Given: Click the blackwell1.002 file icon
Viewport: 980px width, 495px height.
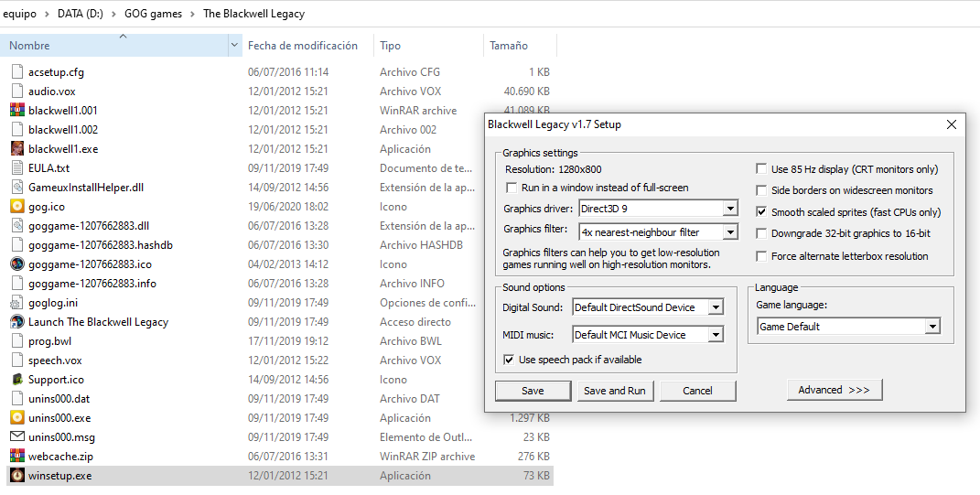Looking at the screenshot, I should (x=16, y=130).
